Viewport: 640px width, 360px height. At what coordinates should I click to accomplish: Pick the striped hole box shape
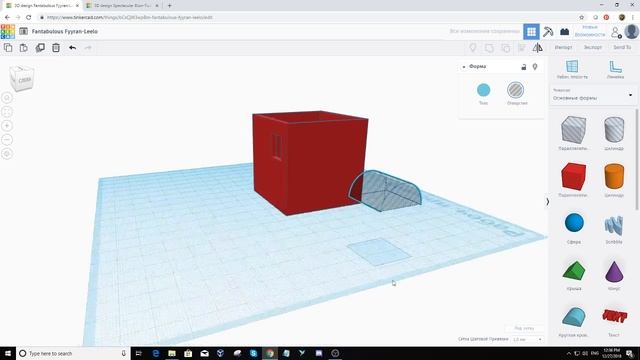coord(573,130)
